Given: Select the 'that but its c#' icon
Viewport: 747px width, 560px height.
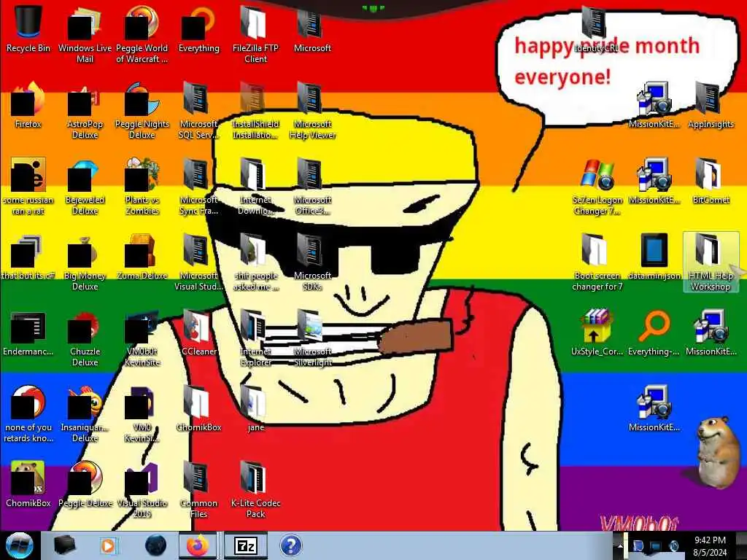Looking at the screenshot, I should [28, 257].
